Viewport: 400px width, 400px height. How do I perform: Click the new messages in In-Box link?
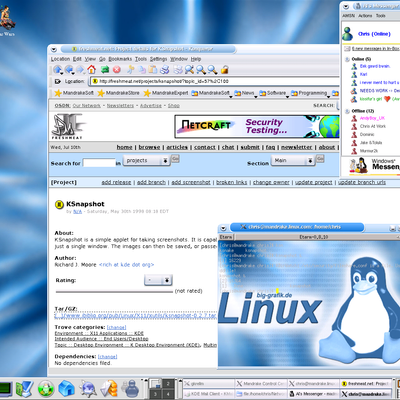(376, 49)
